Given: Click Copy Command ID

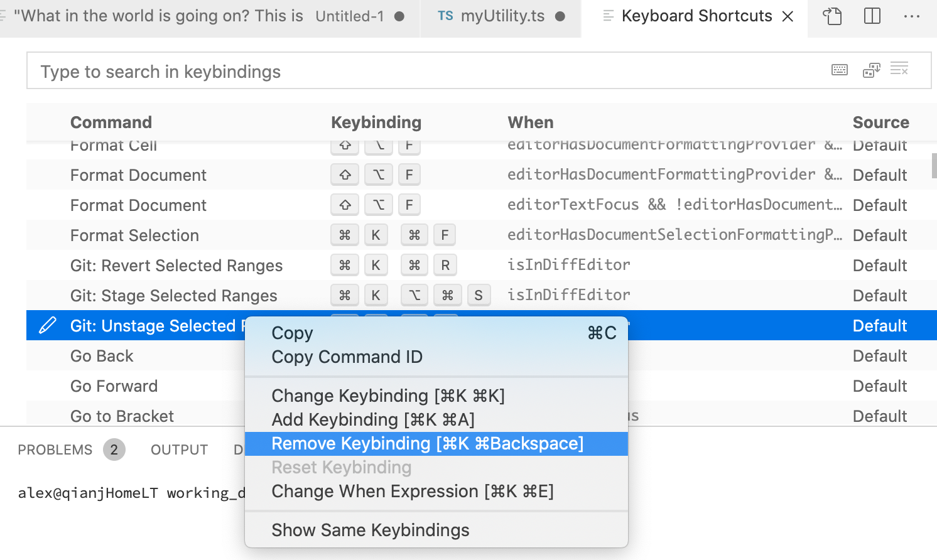Looking at the screenshot, I should click(347, 357).
